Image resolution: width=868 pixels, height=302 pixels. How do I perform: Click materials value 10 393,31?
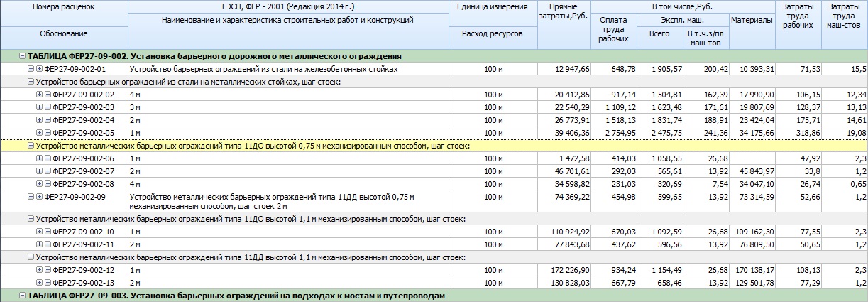point(755,69)
